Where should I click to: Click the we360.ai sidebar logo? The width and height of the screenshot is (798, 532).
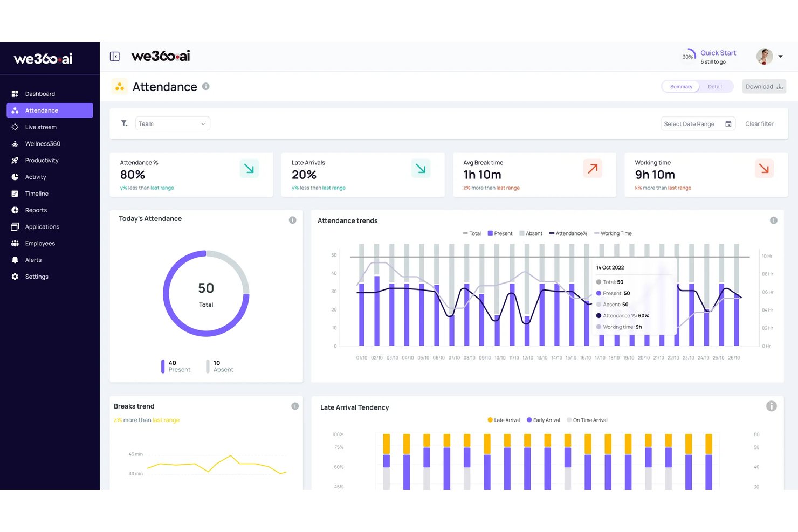click(x=43, y=59)
